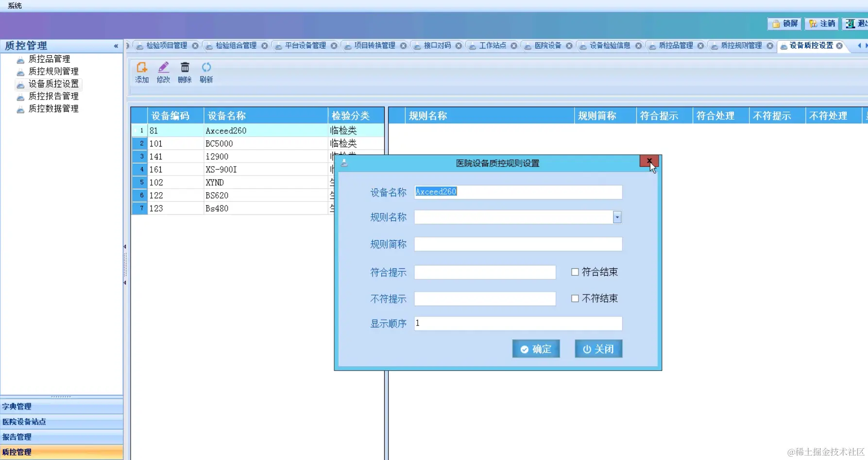Toggle the 不符结束 checkbox
Image resolution: width=868 pixels, height=460 pixels.
pyautogui.click(x=575, y=298)
